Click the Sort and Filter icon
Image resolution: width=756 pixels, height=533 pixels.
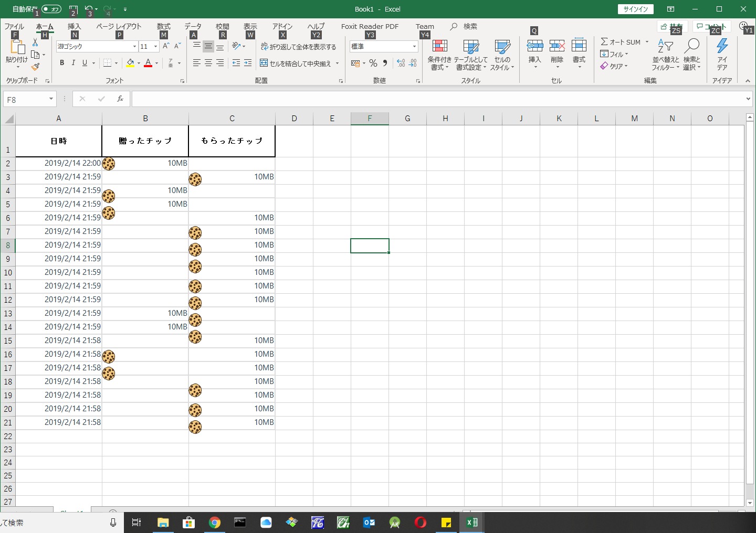pyautogui.click(x=665, y=47)
